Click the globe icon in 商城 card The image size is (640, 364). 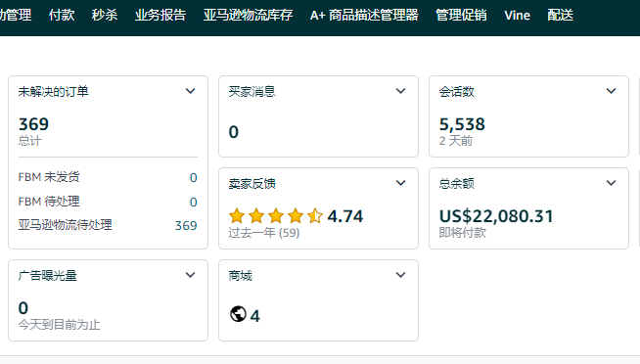click(x=238, y=314)
